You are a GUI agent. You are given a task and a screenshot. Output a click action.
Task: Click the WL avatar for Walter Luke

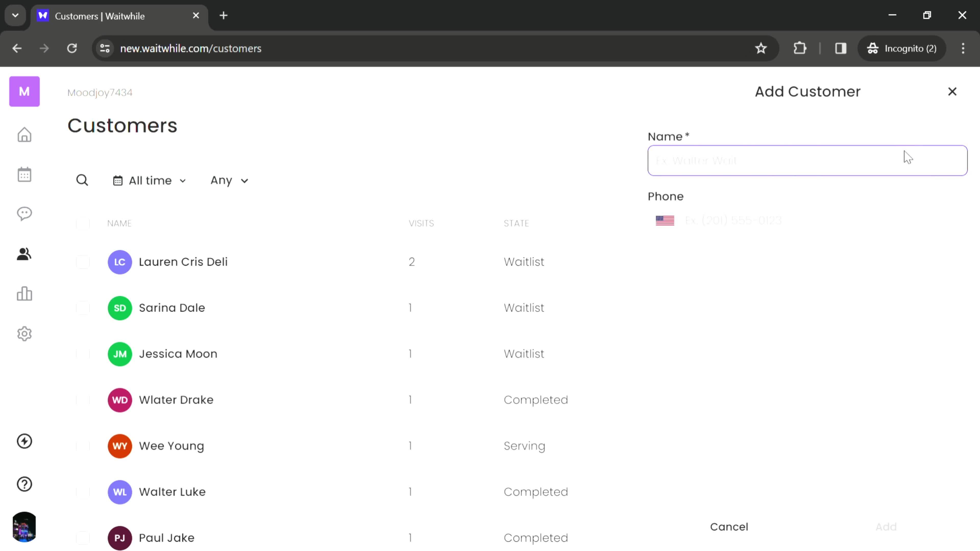pos(120,492)
